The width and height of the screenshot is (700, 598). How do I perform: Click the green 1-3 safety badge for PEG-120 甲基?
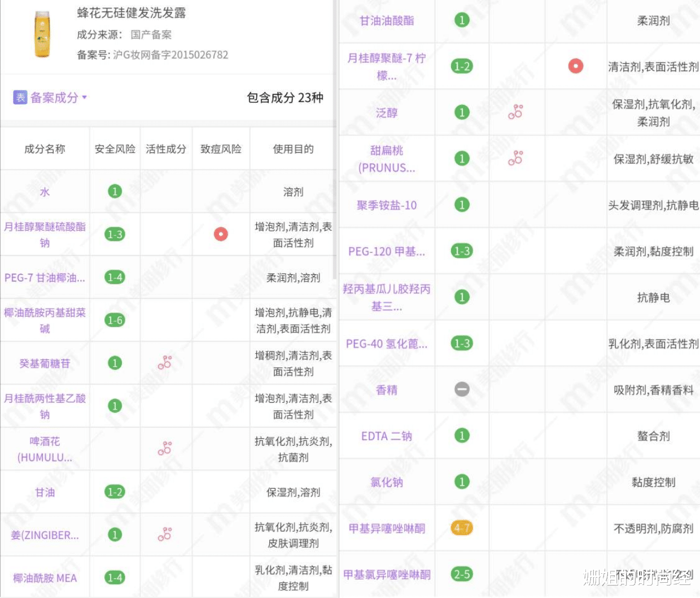tap(461, 251)
